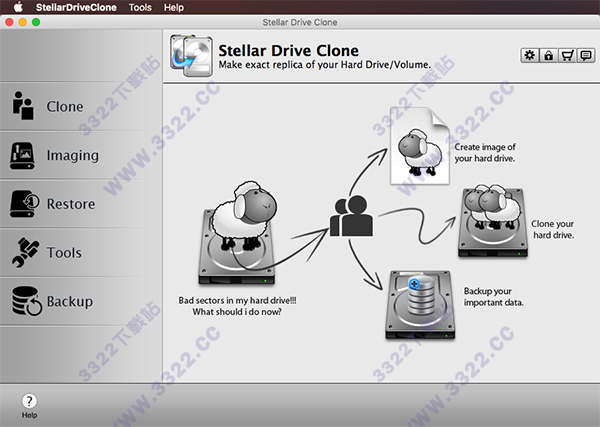Select the Imaging sidebar label
Image resolution: width=600 pixels, height=427 pixels.
(73, 155)
